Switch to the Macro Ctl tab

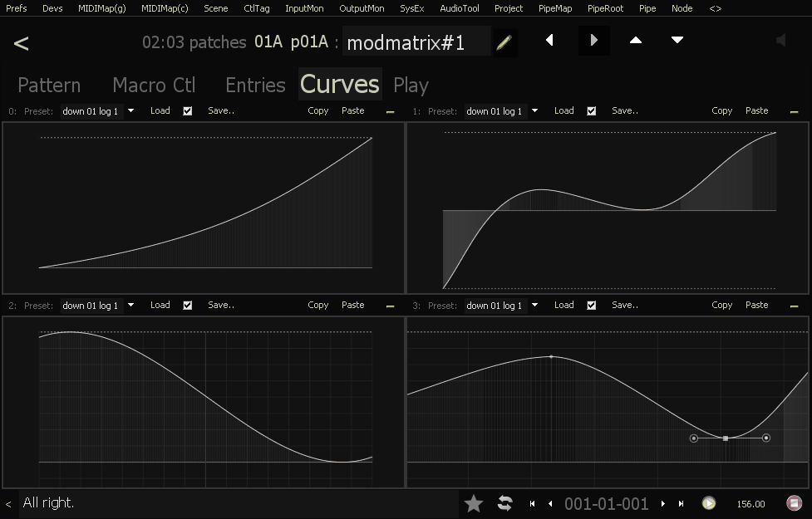pyautogui.click(x=154, y=85)
